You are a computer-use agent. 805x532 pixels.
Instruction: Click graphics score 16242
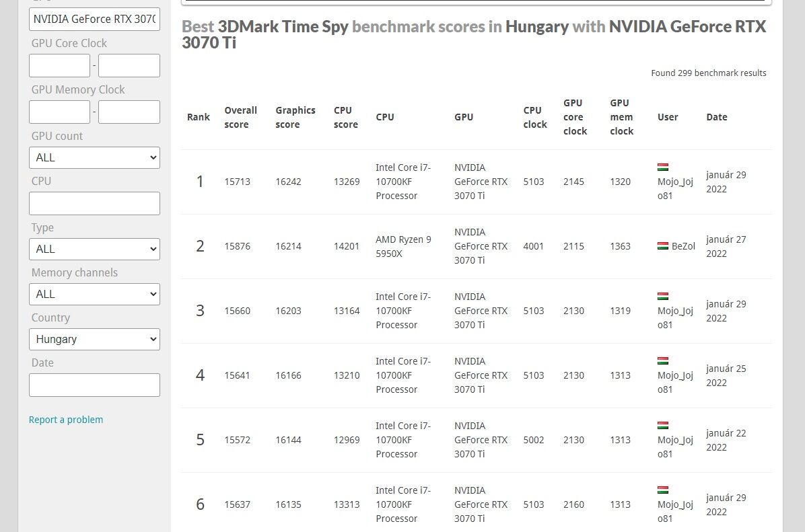(x=288, y=182)
